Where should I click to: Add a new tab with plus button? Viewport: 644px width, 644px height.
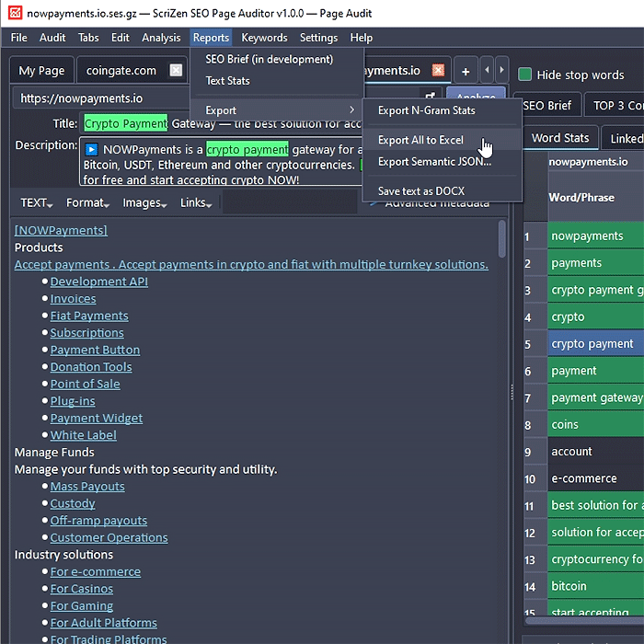(466, 72)
